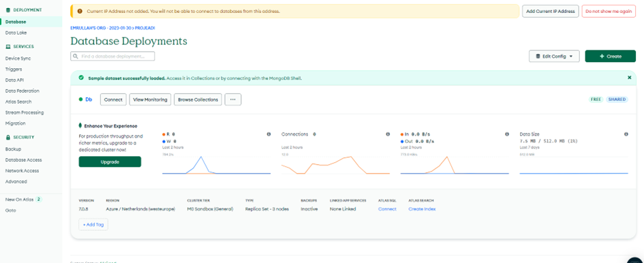Click info icon for Connections chart
The width and height of the screenshot is (644, 263).
(388, 134)
